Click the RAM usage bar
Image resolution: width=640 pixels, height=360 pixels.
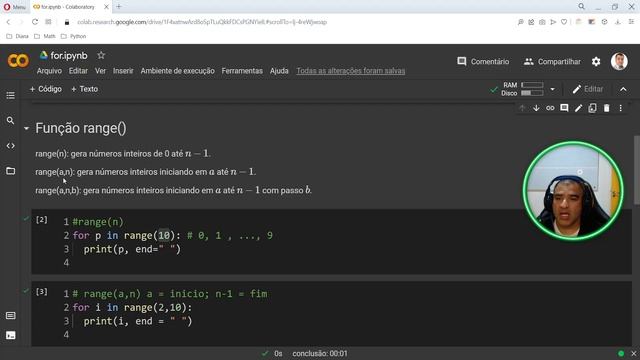click(x=532, y=85)
